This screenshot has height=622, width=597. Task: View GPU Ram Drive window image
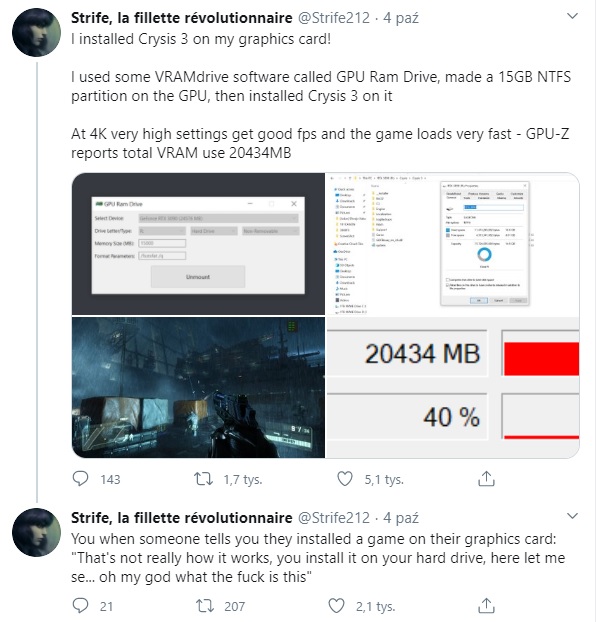click(198, 244)
